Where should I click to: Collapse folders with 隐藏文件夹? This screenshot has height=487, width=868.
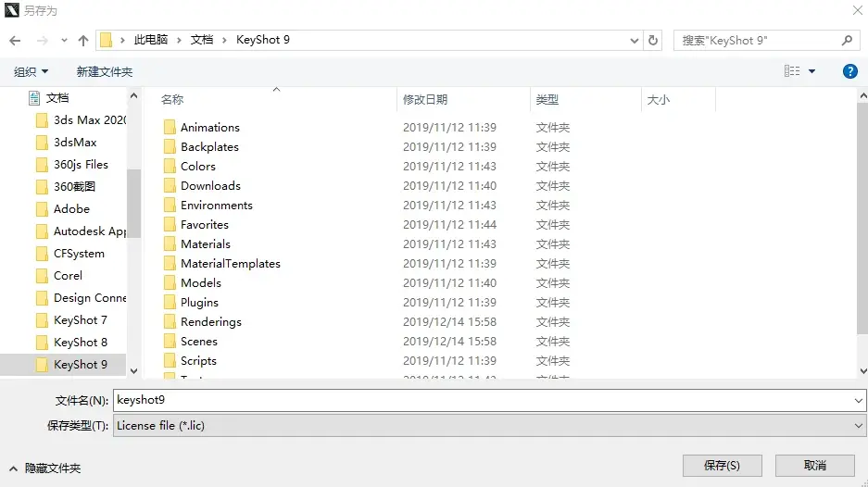[45, 468]
